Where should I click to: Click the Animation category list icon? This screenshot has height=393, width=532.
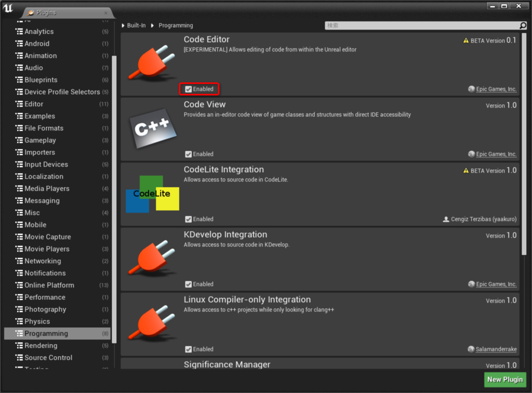click(19, 55)
